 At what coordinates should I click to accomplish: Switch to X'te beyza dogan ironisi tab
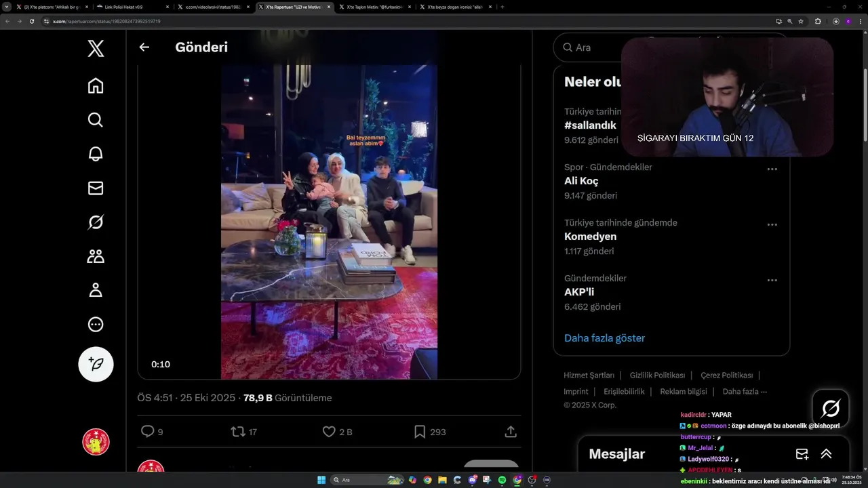click(455, 7)
